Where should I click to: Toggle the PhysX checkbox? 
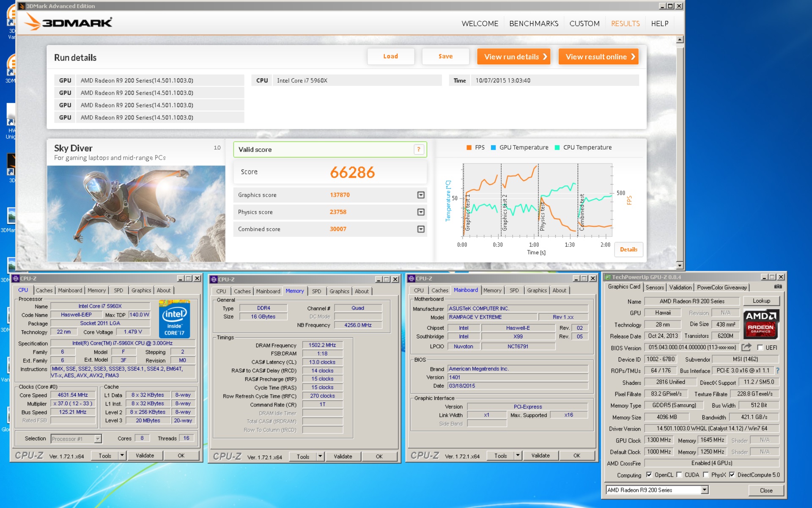(705, 475)
